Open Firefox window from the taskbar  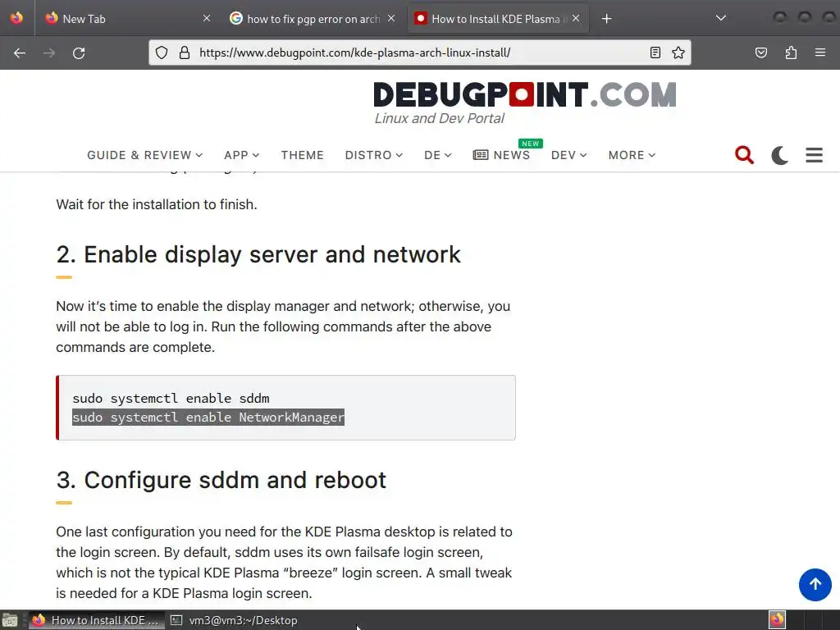point(95,620)
